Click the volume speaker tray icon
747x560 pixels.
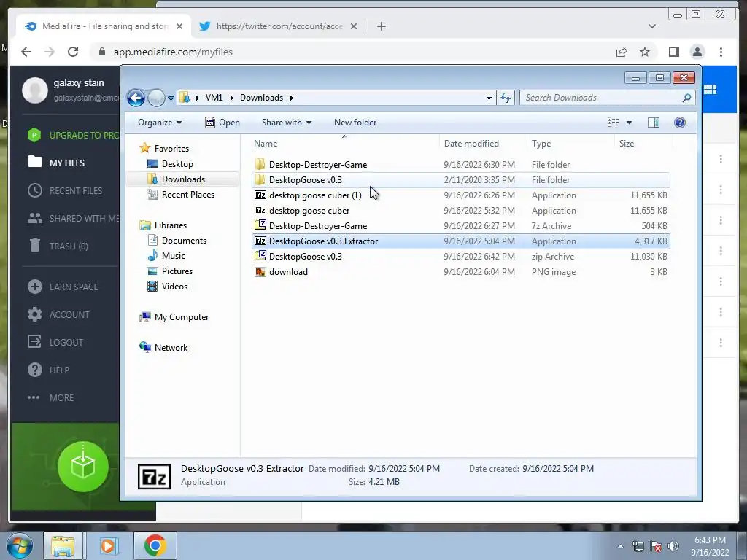click(673, 547)
